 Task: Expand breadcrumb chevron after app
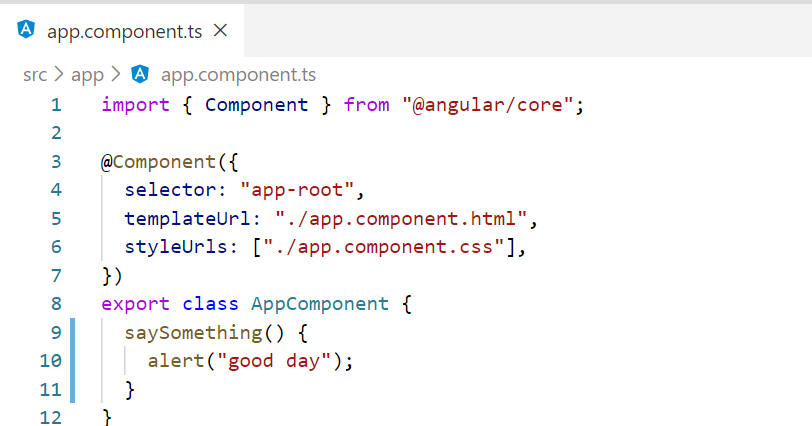tap(116, 75)
